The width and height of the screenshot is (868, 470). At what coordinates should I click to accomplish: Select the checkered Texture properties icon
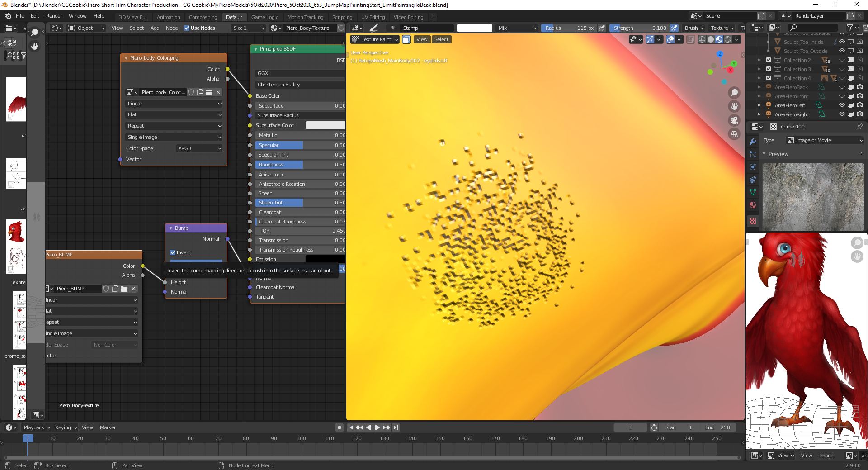tap(753, 220)
